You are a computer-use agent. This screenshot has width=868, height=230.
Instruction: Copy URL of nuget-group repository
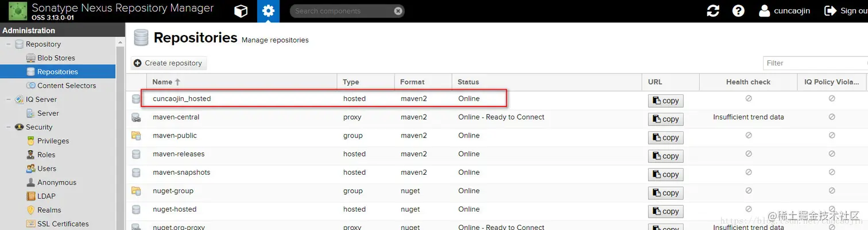click(666, 193)
